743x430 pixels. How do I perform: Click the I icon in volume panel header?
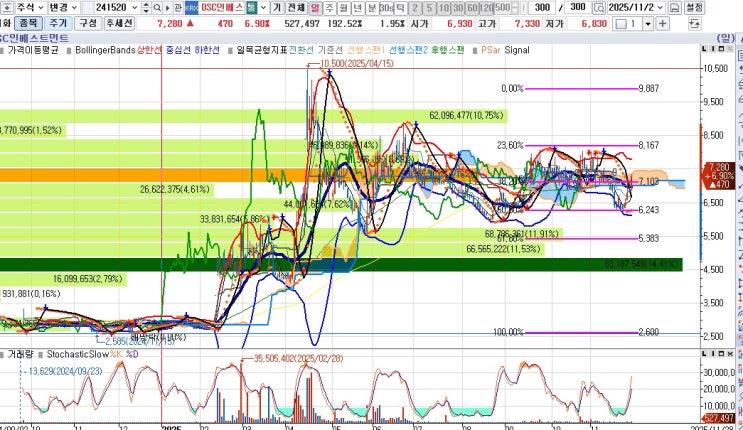[713, 354]
